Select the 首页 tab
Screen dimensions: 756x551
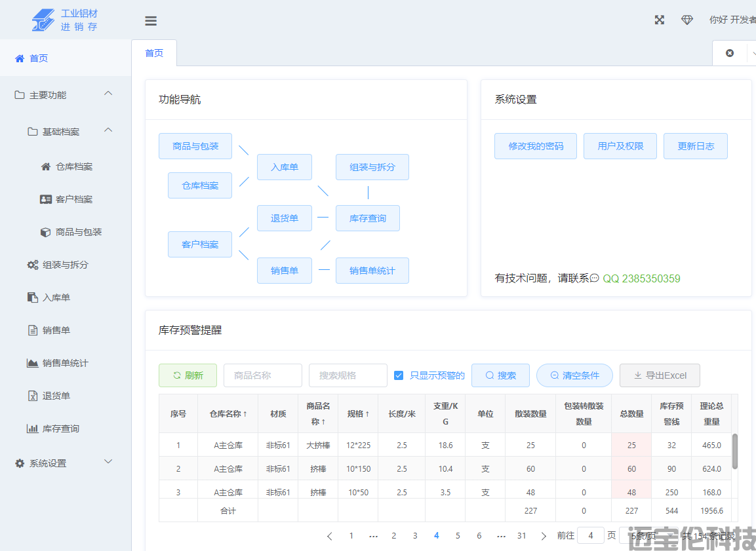(x=154, y=53)
